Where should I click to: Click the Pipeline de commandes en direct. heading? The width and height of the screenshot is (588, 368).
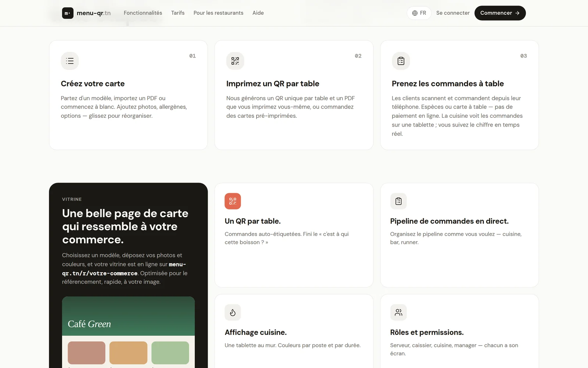pyautogui.click(x=449, y=221)
